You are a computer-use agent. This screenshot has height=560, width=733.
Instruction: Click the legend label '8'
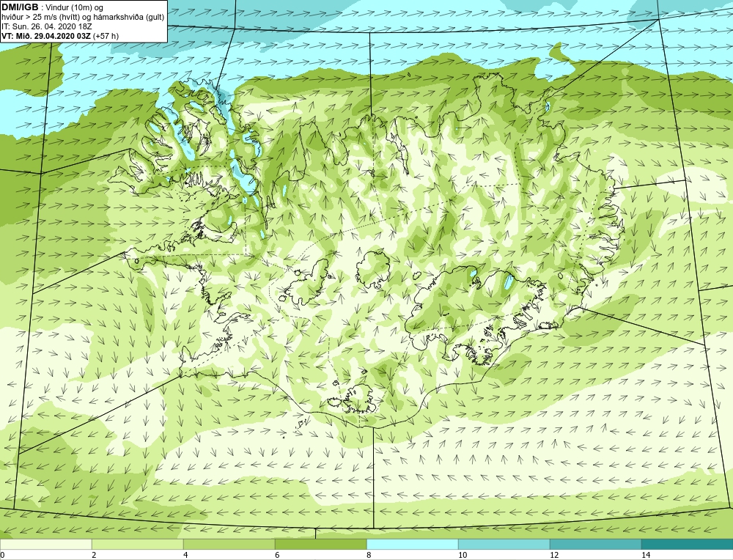click(x=369, y=555)
